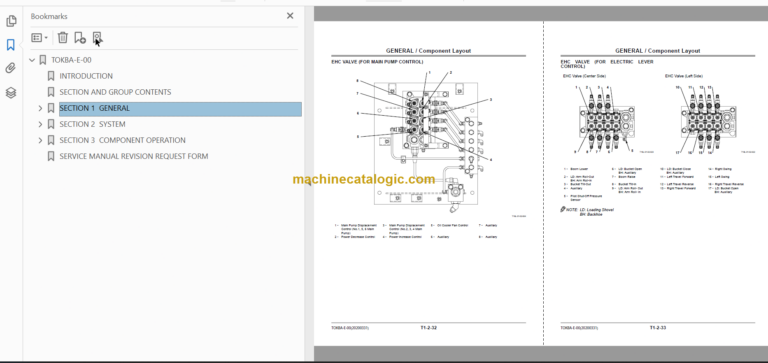Select the TOKBA-E-00 root bookmark

71,60
